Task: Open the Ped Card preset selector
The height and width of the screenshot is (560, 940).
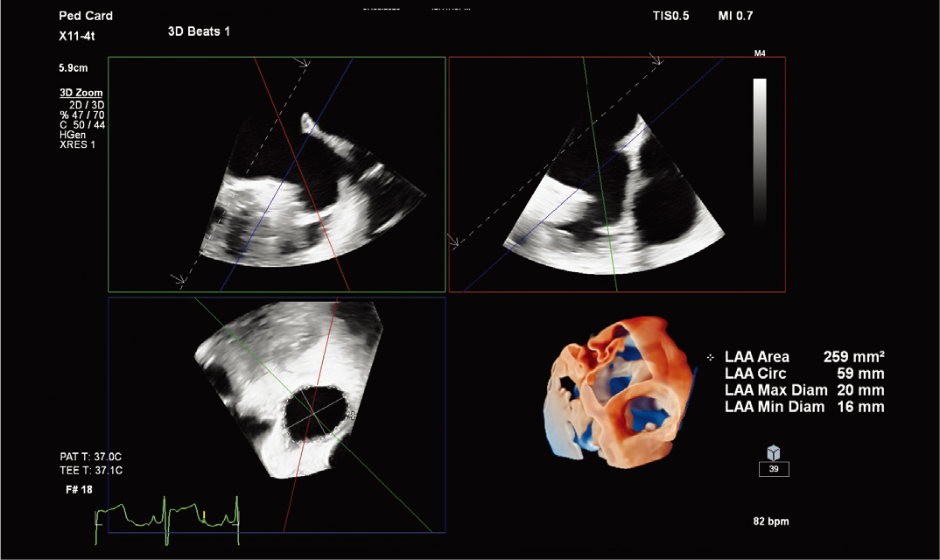Action: (x=86, y=16)
